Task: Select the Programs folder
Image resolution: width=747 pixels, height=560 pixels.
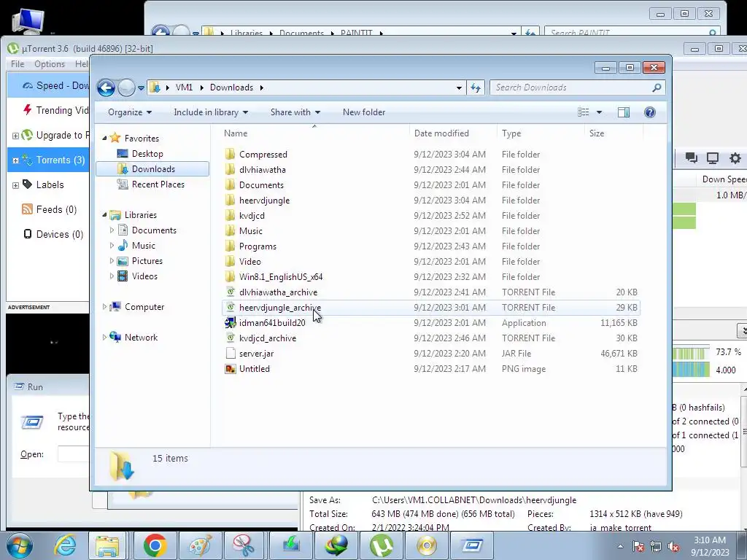Action: (258, 246)
